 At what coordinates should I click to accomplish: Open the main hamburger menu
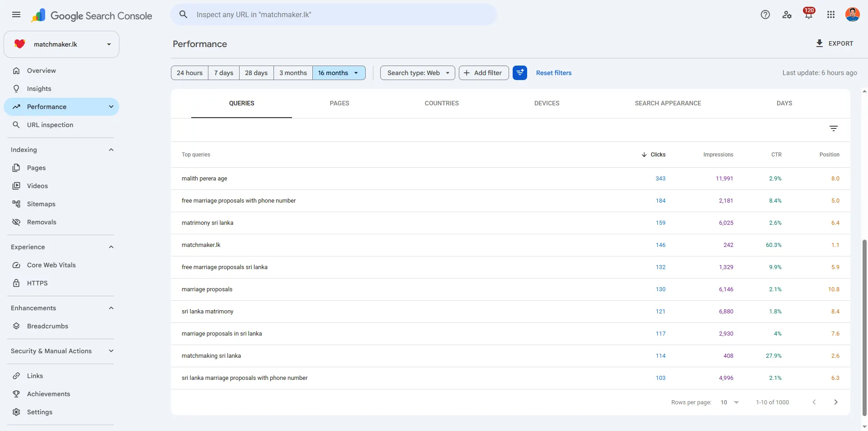point(16,14)
